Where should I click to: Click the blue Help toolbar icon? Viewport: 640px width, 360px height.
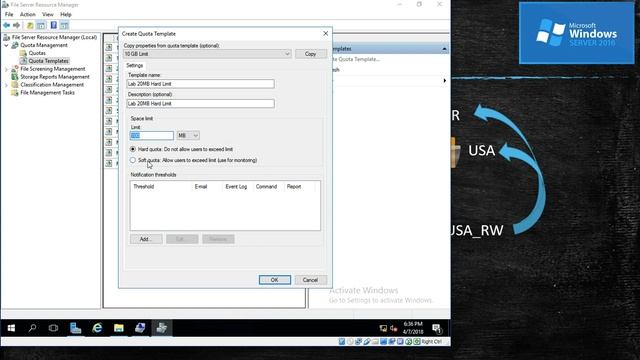click(53, 25)
